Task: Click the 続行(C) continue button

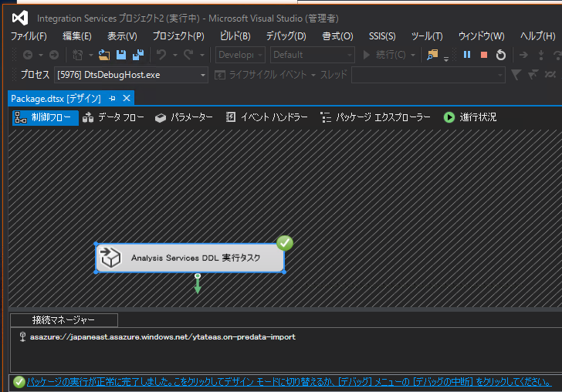Action: tap(384, 55)
